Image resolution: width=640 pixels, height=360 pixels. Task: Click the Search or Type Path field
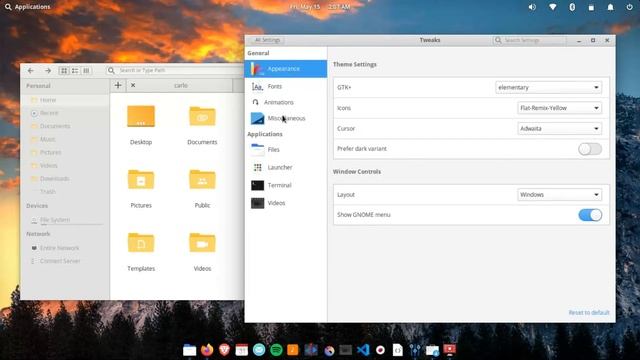176,71
